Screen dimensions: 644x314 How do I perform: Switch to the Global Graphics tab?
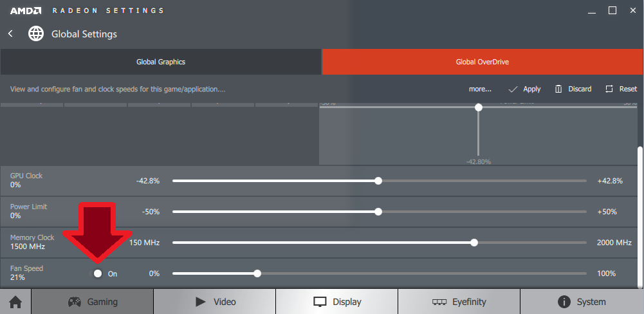coord(161,62)
